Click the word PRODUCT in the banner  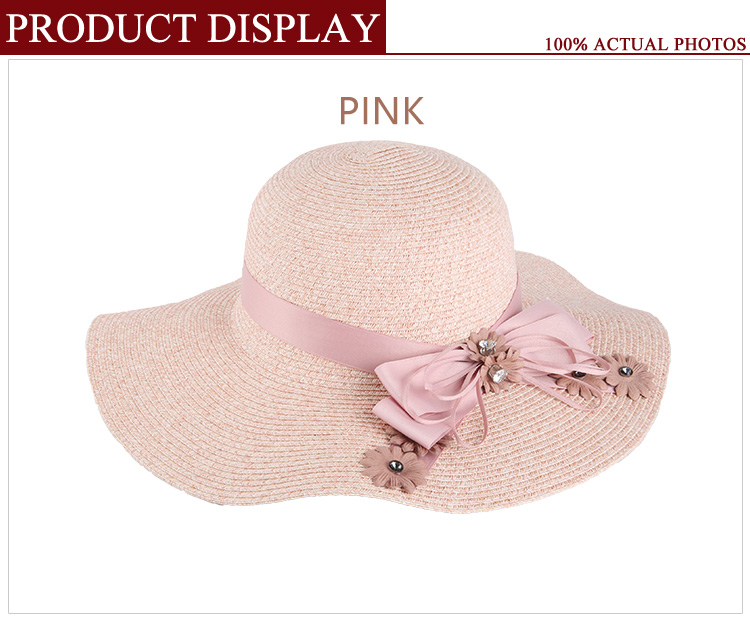[x=101, y=27]
